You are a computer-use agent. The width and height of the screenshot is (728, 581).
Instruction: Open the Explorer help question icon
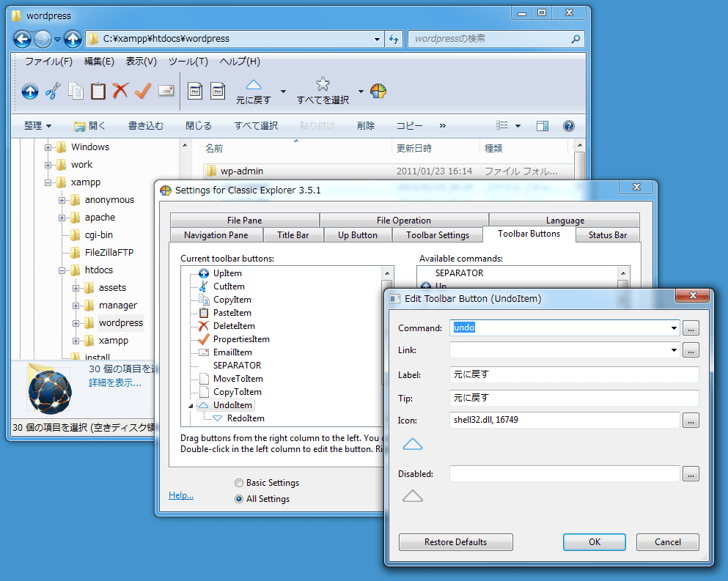coord(569,126)
